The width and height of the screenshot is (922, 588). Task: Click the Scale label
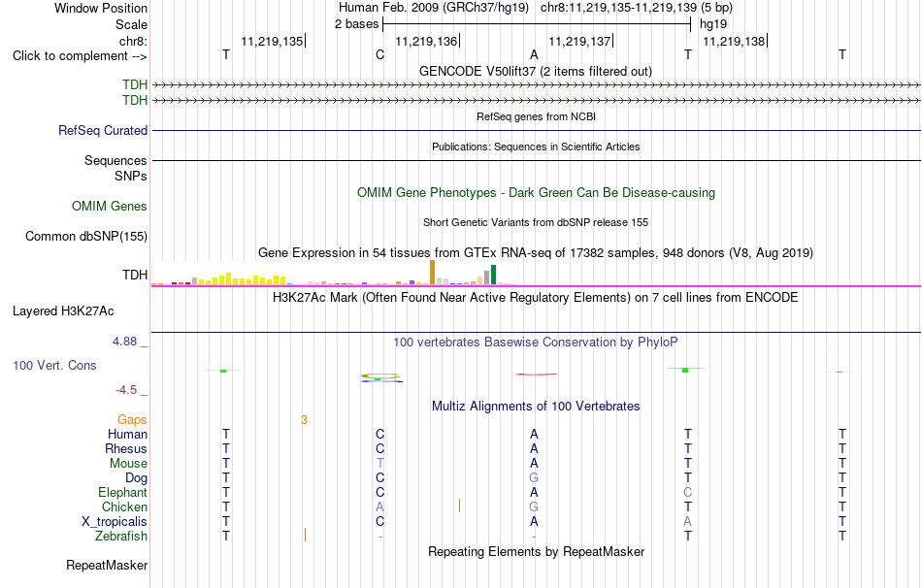[132, 24]
